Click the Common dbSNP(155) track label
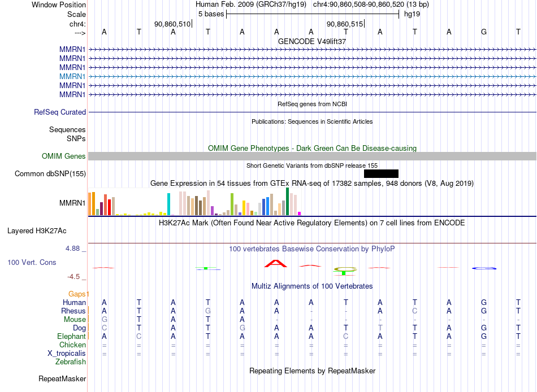This screenshot has height=392, width=537. pyautogui.click(x=50, y=173)
